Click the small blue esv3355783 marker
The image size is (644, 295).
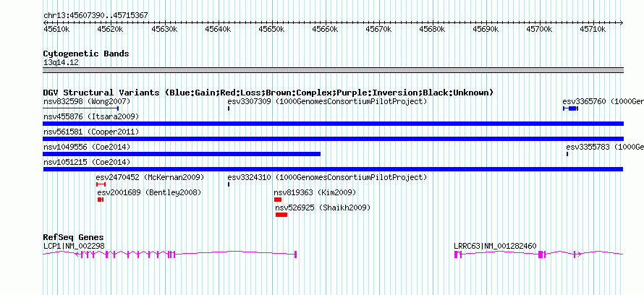tap(567, 154)
